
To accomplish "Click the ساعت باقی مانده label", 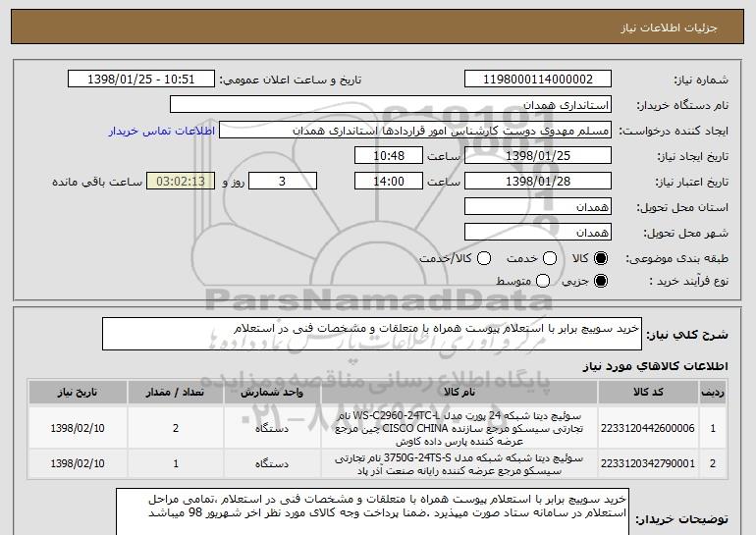I will tap(97, 182).
